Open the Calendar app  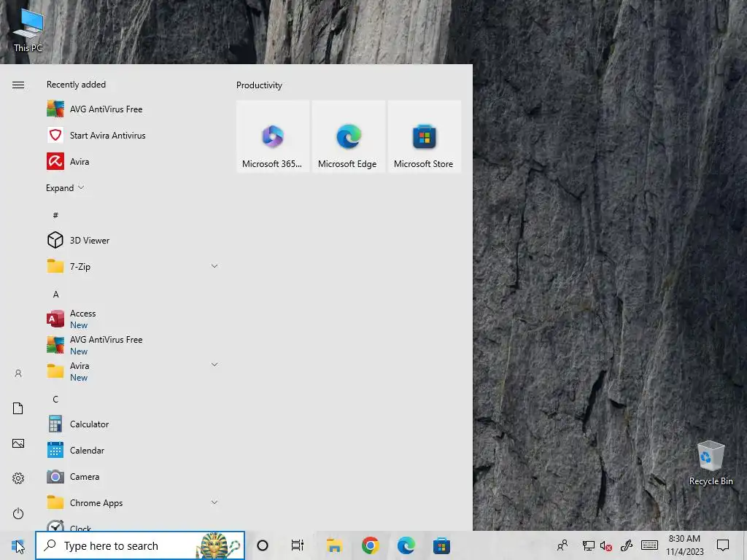pos(131,450)
